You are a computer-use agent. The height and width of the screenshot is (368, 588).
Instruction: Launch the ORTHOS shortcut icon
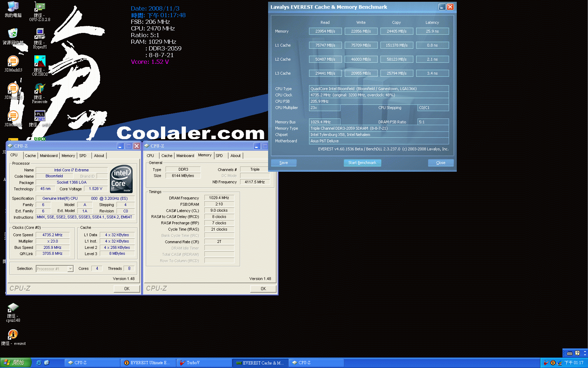40,66
